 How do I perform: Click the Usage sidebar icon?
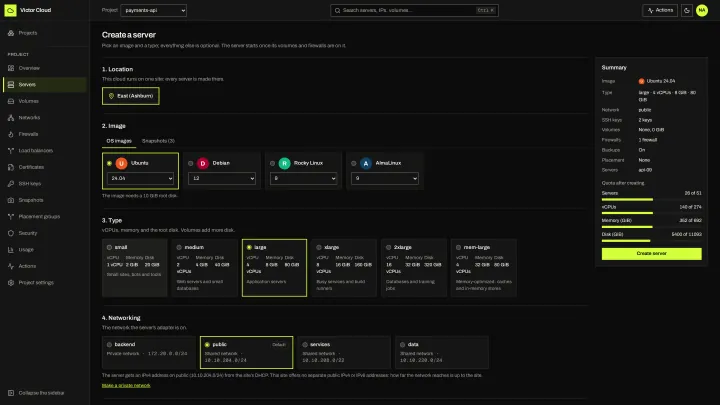coord(11,250)
